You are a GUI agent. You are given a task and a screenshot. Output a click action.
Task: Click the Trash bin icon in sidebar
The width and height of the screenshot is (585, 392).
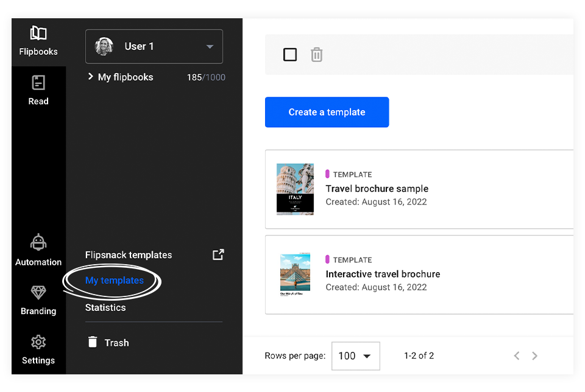click(x=93, y=342)
